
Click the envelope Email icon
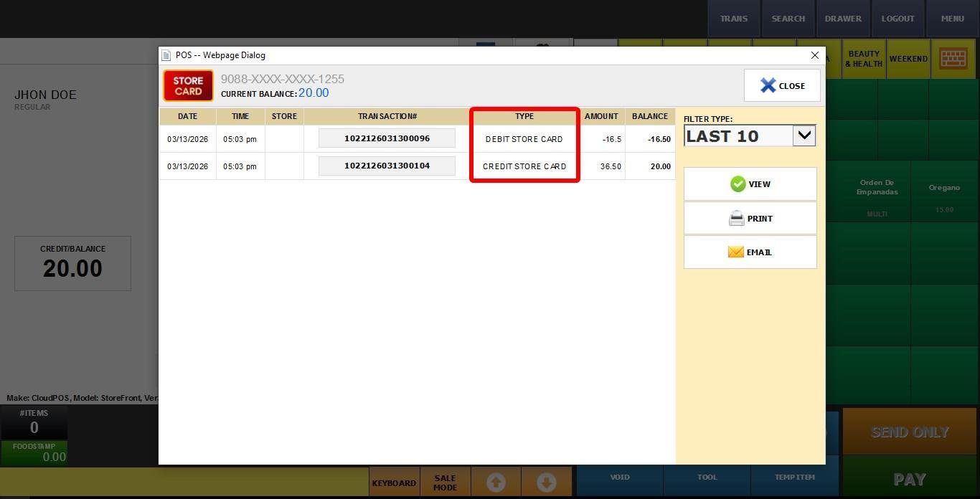point(735,252)
